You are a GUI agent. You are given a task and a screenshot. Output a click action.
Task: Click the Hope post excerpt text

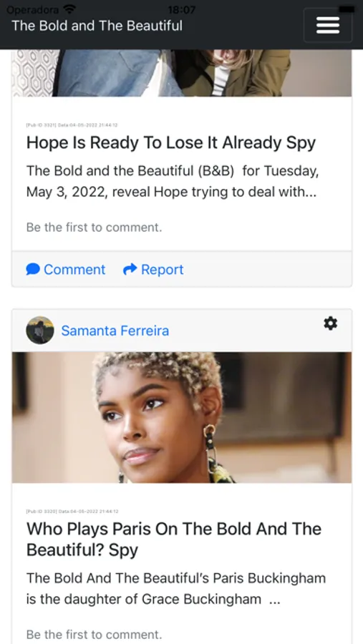[173, 181]
